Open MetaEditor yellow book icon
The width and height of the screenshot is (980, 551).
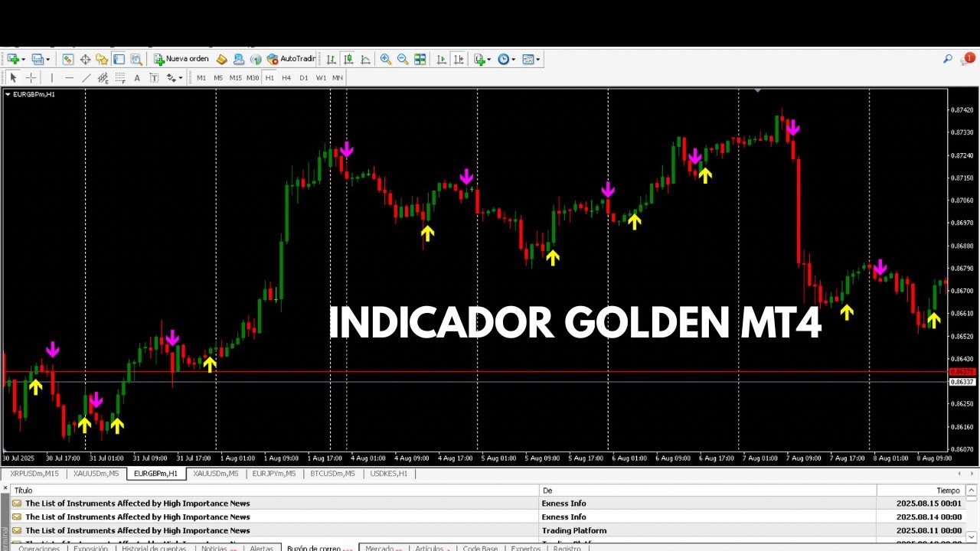pos(221,59)
